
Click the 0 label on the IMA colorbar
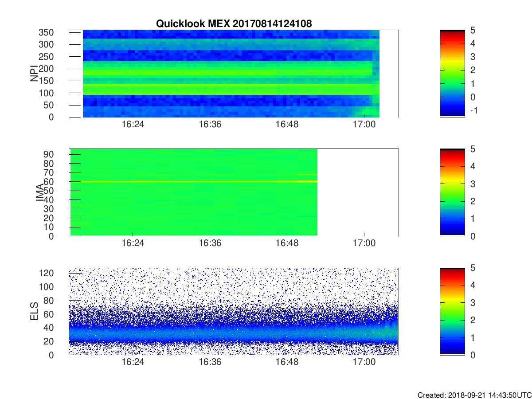click(473, 236)
